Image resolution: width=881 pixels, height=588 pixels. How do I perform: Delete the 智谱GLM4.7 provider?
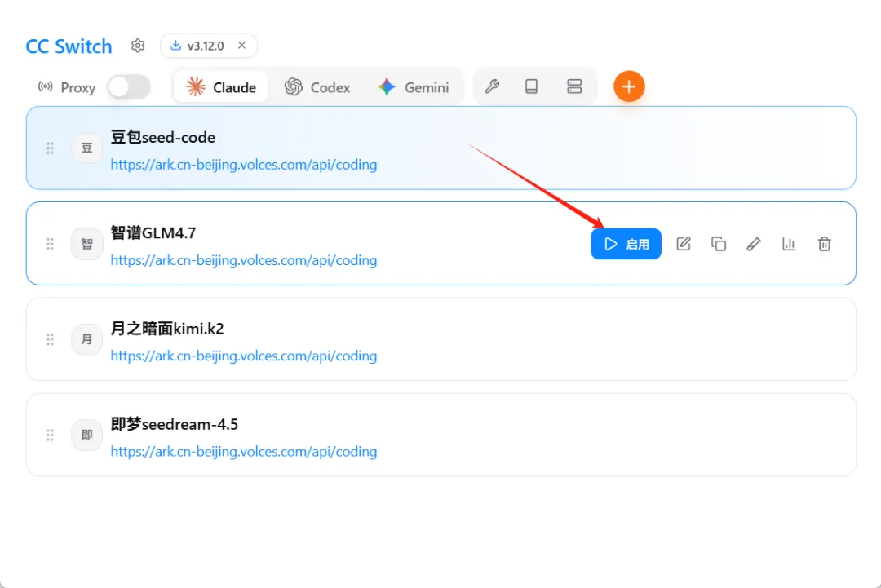coord(824,244)
